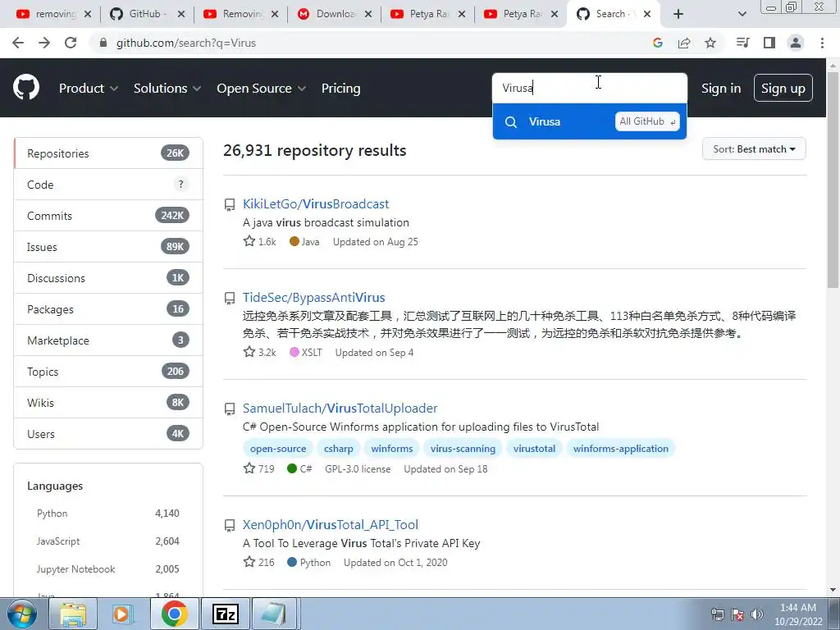Click the winforms topic tag
Viewport: 840px width, 630px height.
[x=392, y=449]
